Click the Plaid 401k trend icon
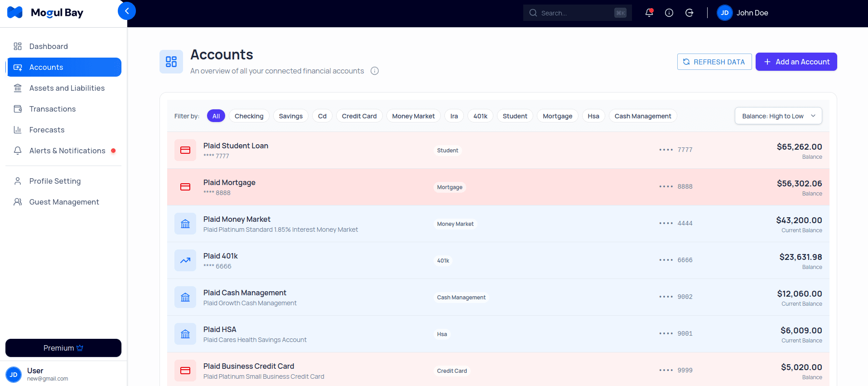 [185, 260]
